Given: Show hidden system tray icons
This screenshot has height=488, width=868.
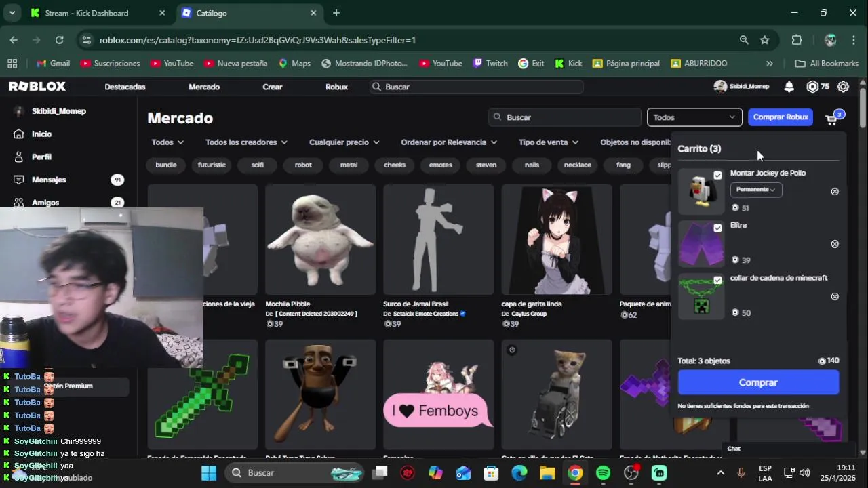Looking at the screenshot, I should (x=720, y=473).
